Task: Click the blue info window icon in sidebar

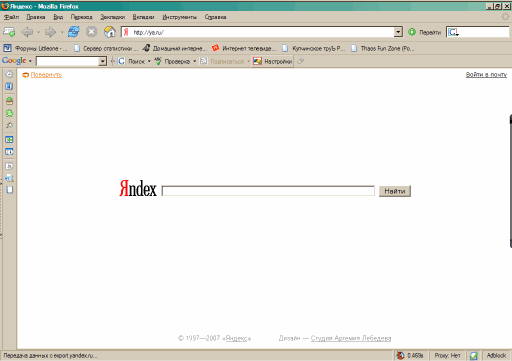Action: pos(9,152)
